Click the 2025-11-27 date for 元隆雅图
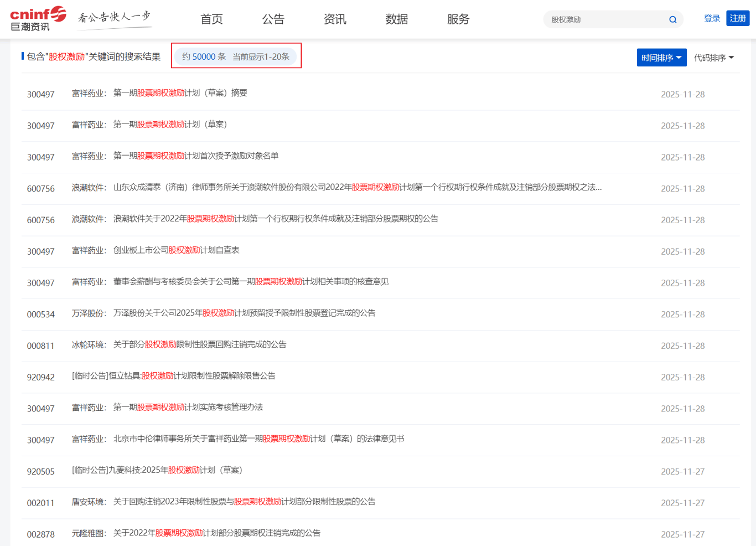This screenshot has height=546, width=756. [683, 535]
